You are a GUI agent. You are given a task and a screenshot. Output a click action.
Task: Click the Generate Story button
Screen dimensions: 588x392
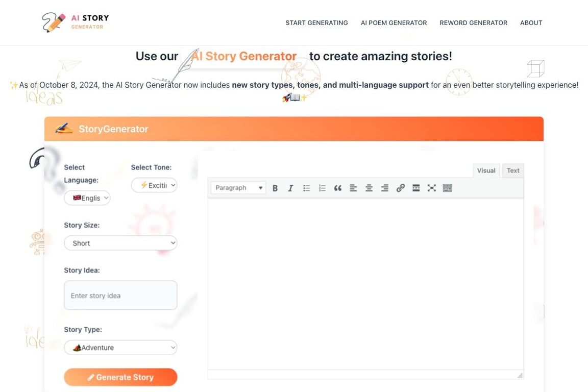pos(120,377)
